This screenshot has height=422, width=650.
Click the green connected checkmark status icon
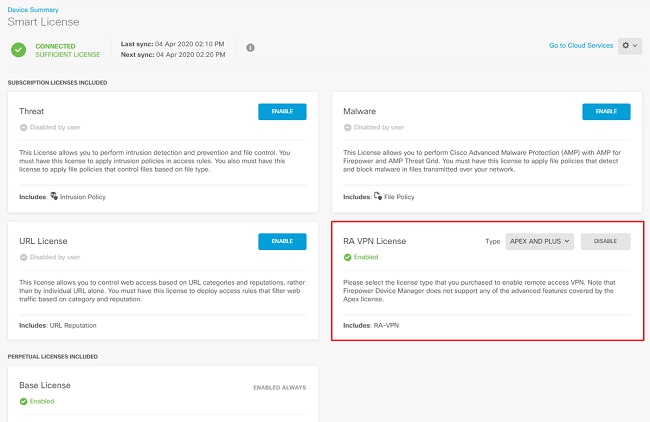[x=19, y=48]
